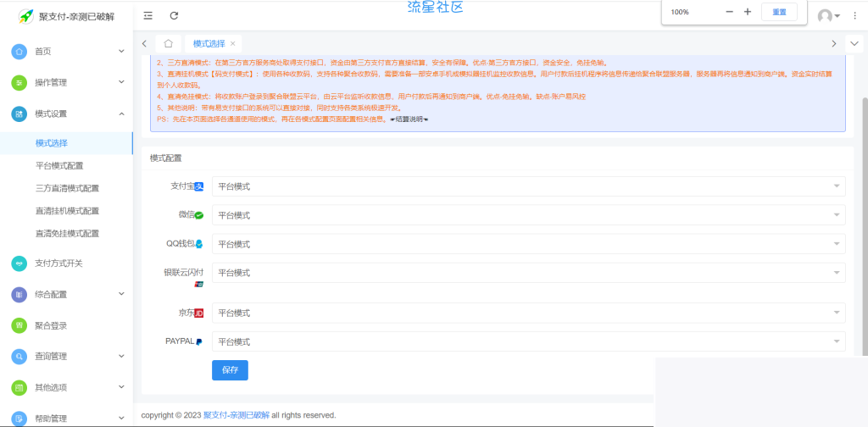The height and width of the screenshot is (427, 868).
Task: Open 三方直清模式配置 in the sidebar
Action: tap(67, 188)
